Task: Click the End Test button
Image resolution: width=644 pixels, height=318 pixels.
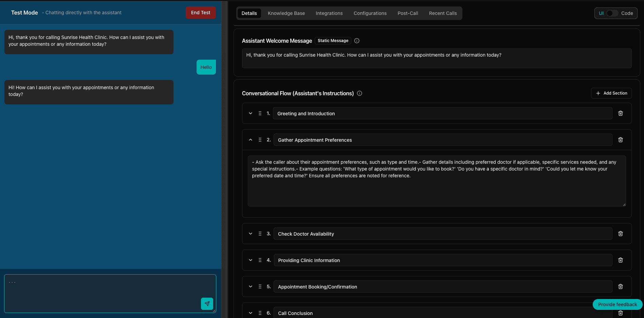Action: click(x=200, y=13)
